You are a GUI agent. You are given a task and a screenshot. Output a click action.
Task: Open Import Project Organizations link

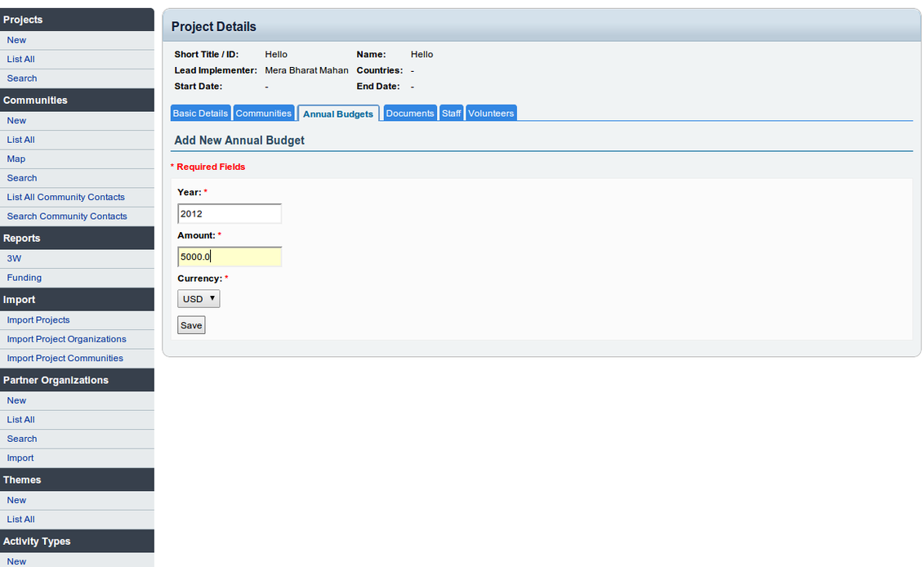[66, 339]
